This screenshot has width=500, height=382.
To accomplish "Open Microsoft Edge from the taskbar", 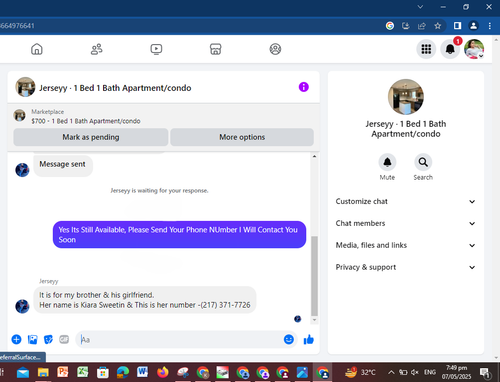I will click(x=123, y=372).
